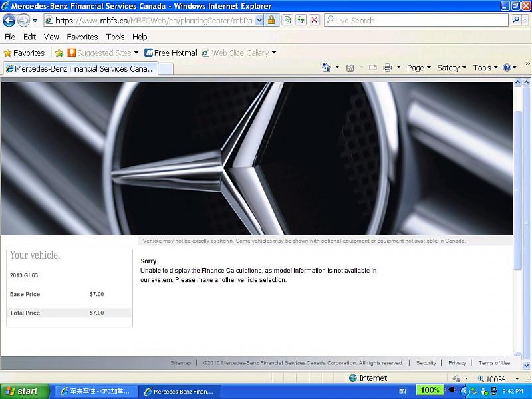Click the Total Price $7.00 value

click(96, 313)
